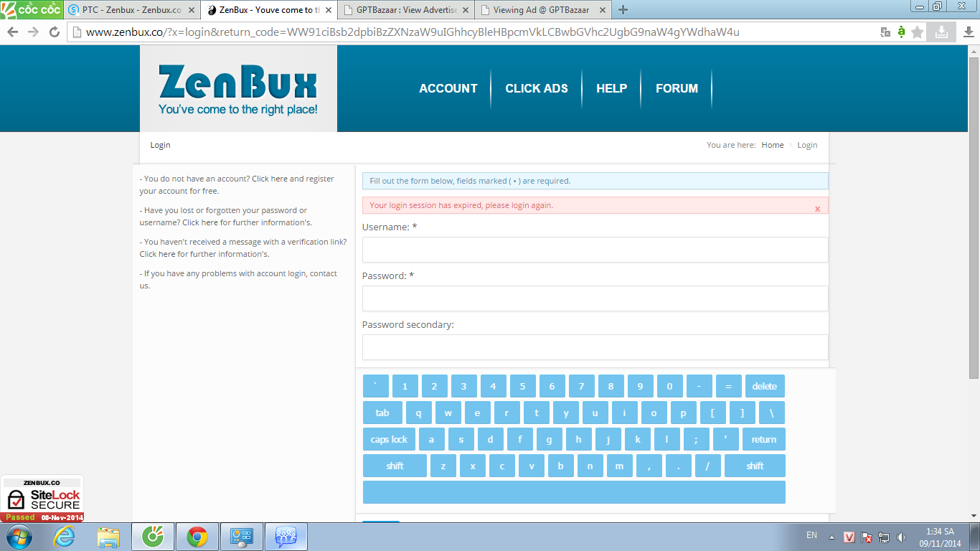Click the volume speaker tray icon
This screenshot has height=551, width=980.
coord(902,537)
